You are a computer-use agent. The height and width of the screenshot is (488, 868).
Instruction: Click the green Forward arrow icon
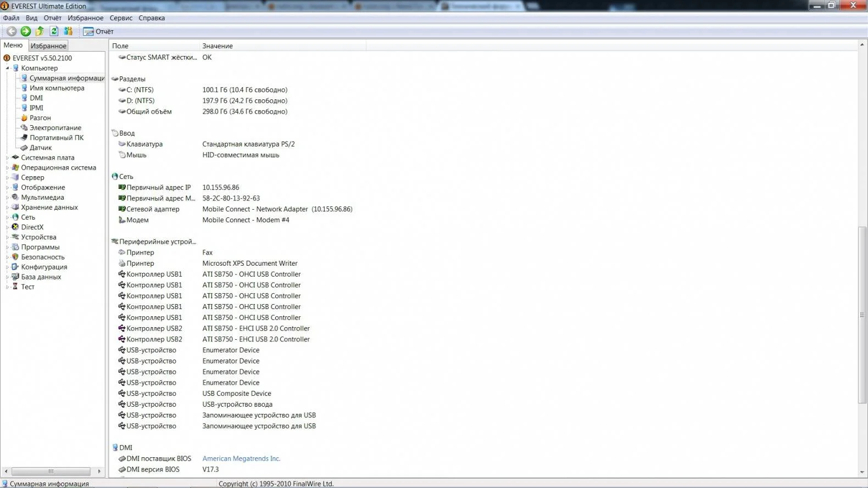(x=25, y=31)
